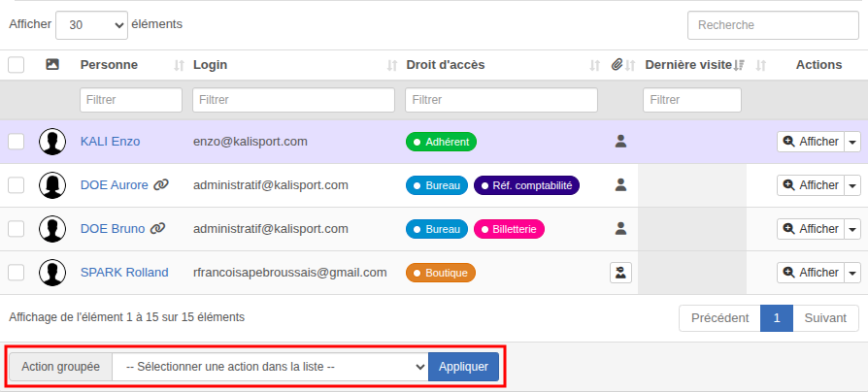Open the KALI Enzo person link

(110, 142)
